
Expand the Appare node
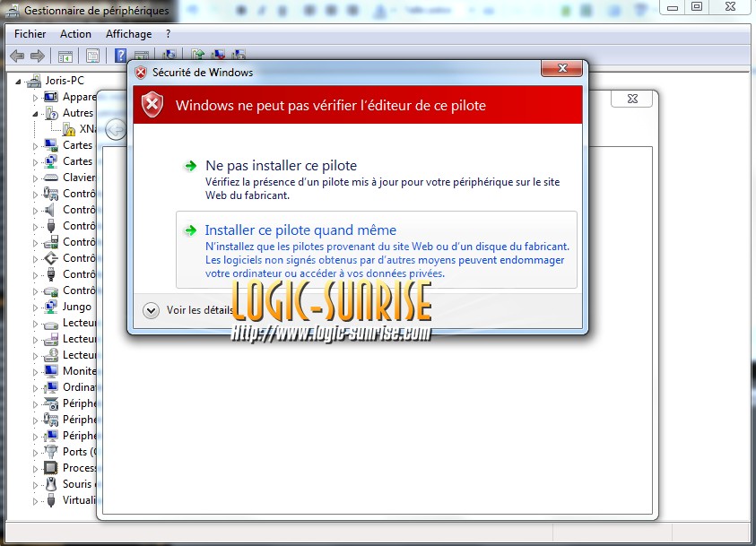(x=35, y=98)
